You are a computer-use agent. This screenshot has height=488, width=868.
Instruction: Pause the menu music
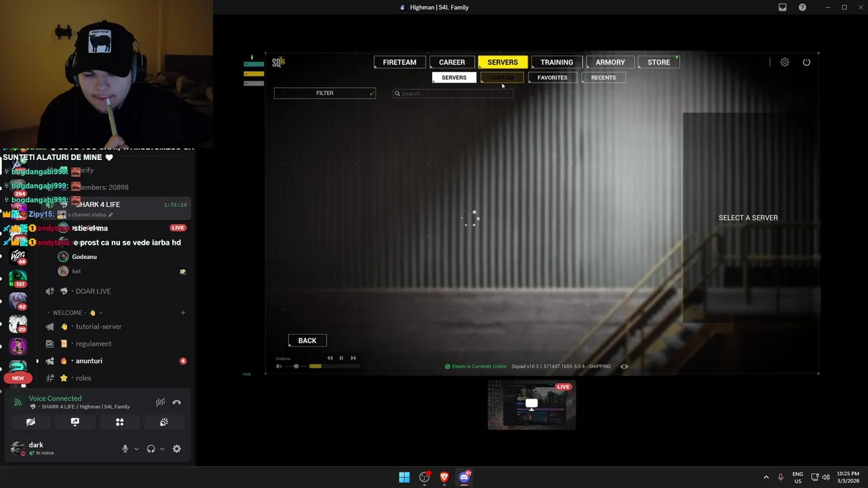click(x=341, y=358)
